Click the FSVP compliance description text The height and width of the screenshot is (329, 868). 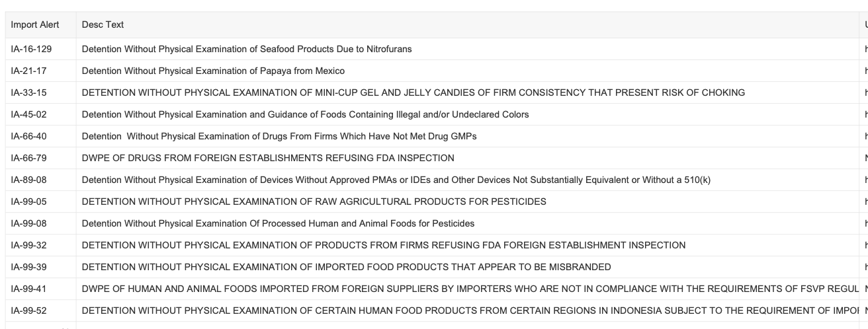pyautogui.click(x=463, y=289)
